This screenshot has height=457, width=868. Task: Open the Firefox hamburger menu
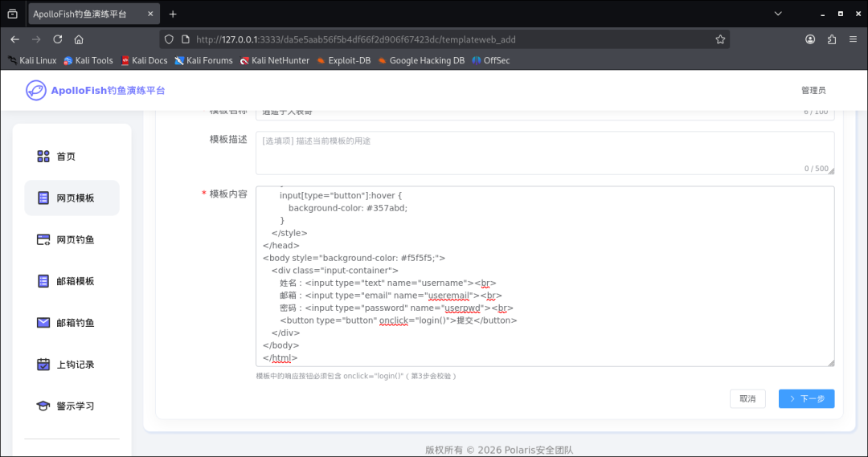(853, 39)
